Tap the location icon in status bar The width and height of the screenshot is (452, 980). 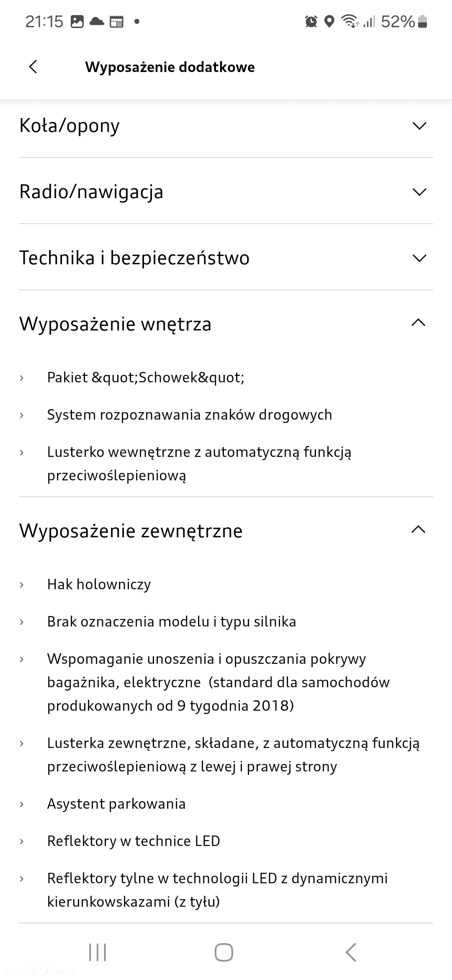(x=330, y=21)
